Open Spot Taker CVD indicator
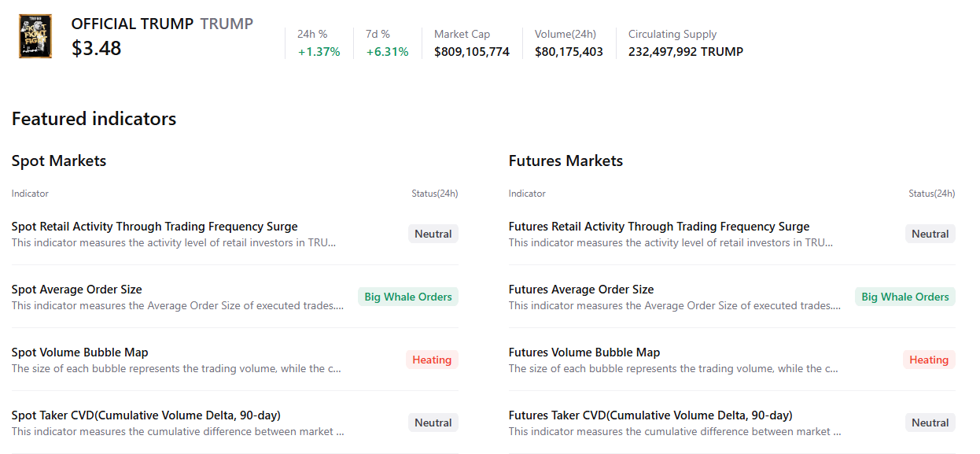This screenshot has width=980, height=454. pyautogui.click(x=146, y=415)
